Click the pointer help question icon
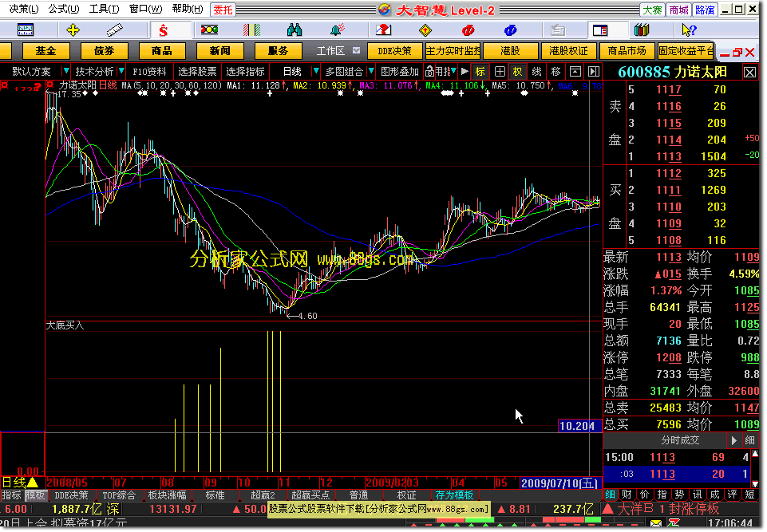 [x=689, y=30]
